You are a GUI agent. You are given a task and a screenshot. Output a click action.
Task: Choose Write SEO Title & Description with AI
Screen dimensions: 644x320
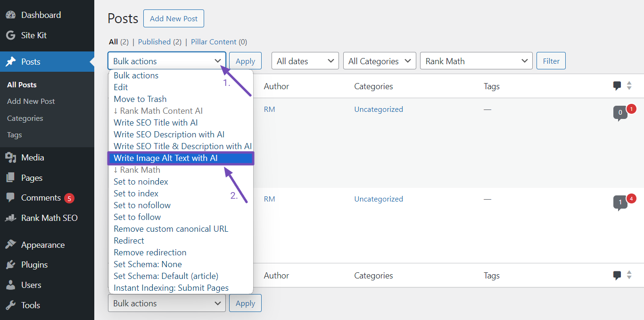point(181,146)
